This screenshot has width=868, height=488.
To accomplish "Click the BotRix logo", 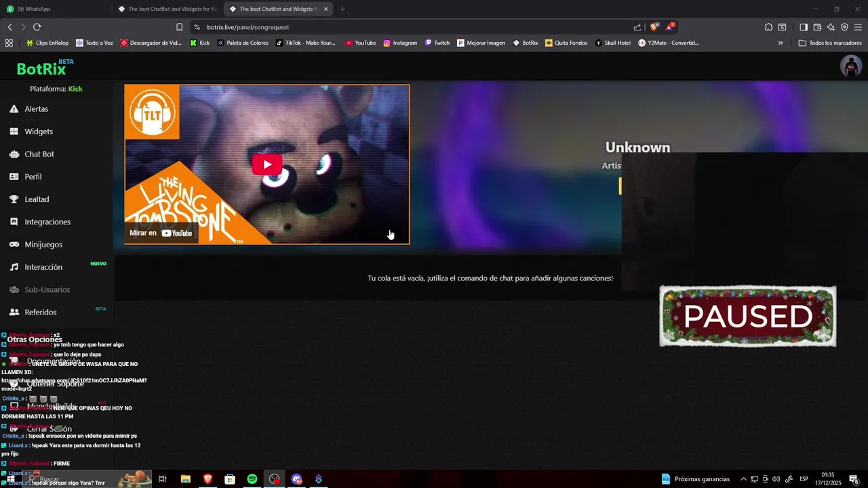I will 41,68.
